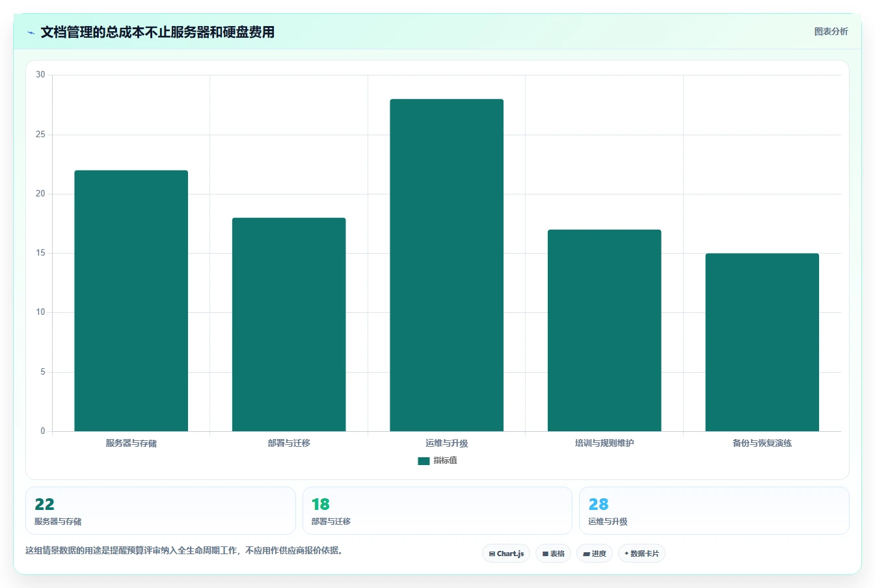Click the Chart.js tag chip

(506, 554)
